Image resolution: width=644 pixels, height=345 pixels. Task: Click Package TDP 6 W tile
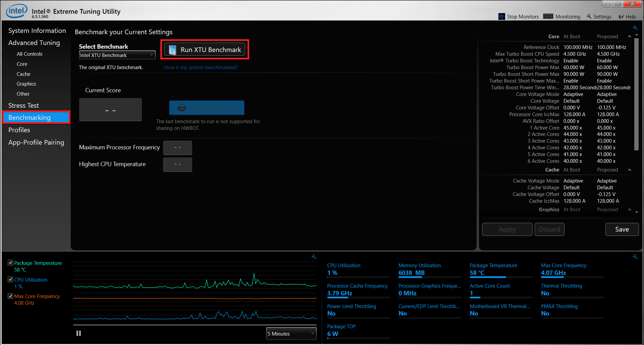click(x=358, y=331)
